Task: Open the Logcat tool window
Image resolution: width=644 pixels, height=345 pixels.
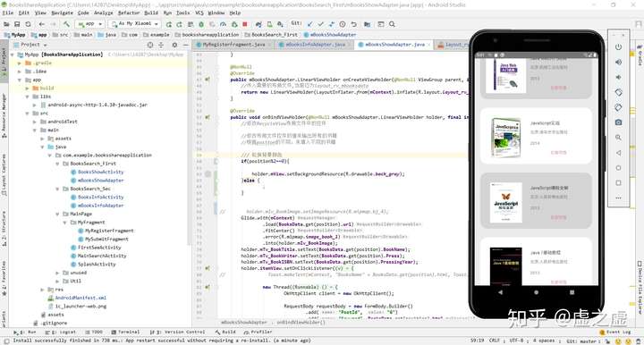Action: point(62,332)
